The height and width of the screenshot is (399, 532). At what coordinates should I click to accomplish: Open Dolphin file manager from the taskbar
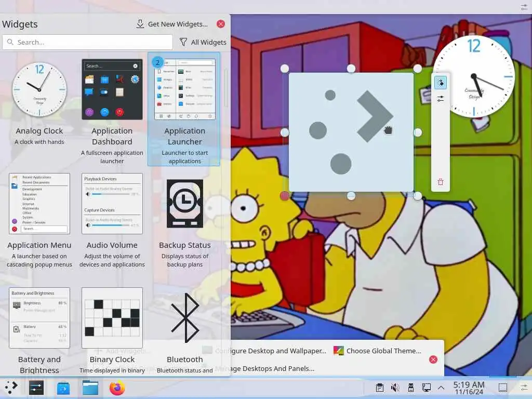pos(90,388)
